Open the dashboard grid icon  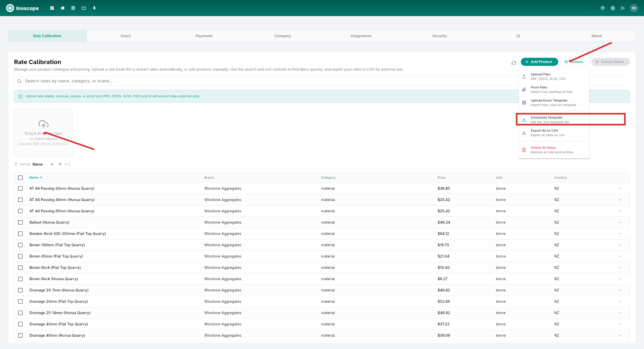(x=52, y=8)
